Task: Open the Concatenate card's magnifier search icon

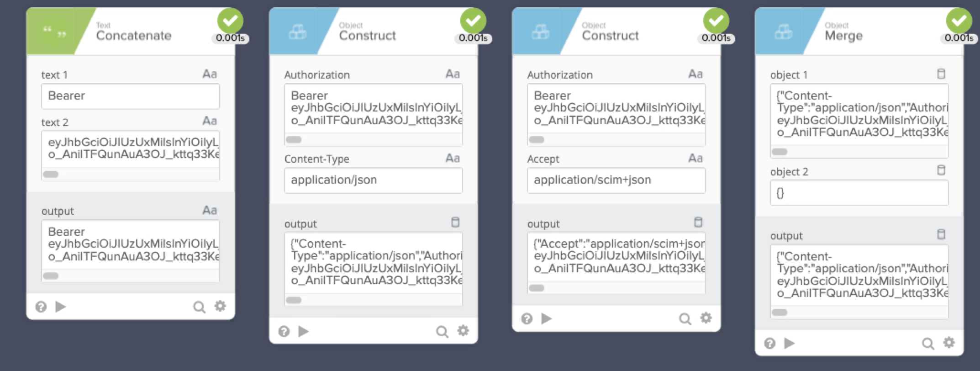Action: click(x=199, y=307)
